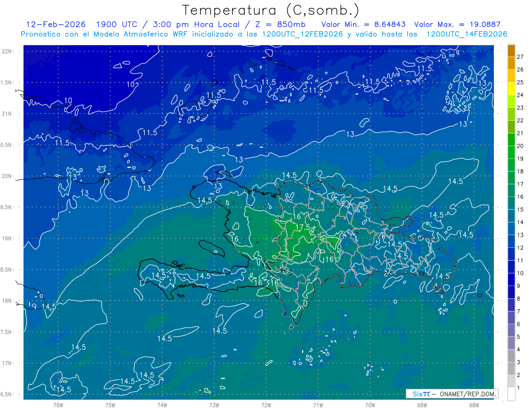
Task: Select the '12-Feb-2026' forecast date text
Action: (56, 24)
